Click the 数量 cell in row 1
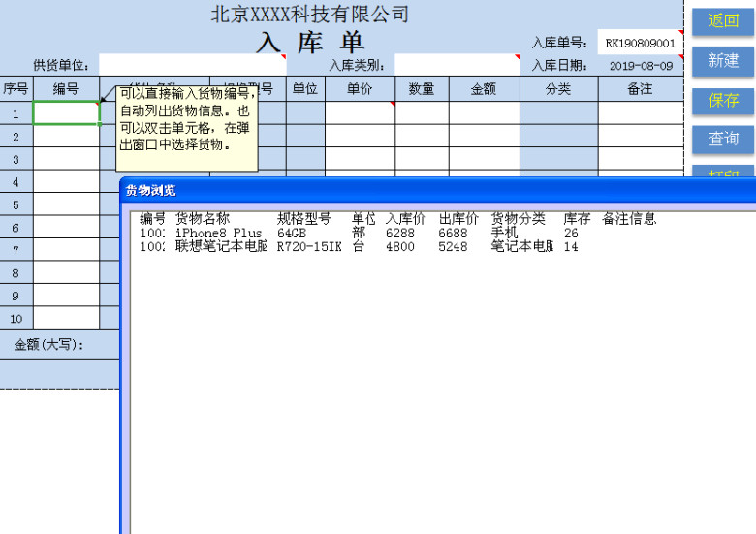 click(x=422, y=113)
